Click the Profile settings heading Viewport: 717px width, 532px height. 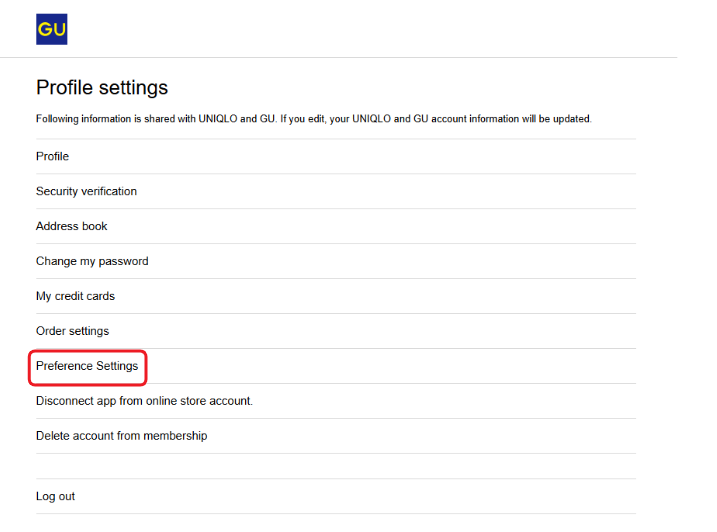click(102, 87)
